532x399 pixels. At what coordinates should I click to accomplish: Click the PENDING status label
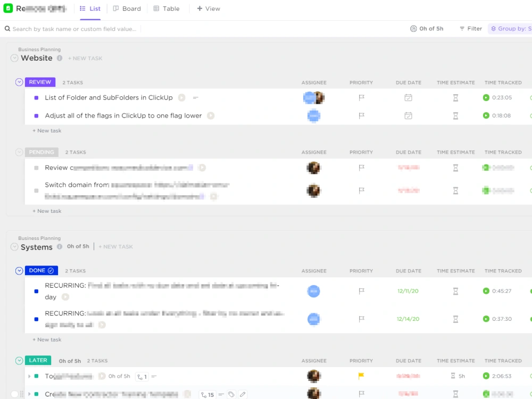tap(41, 152)
